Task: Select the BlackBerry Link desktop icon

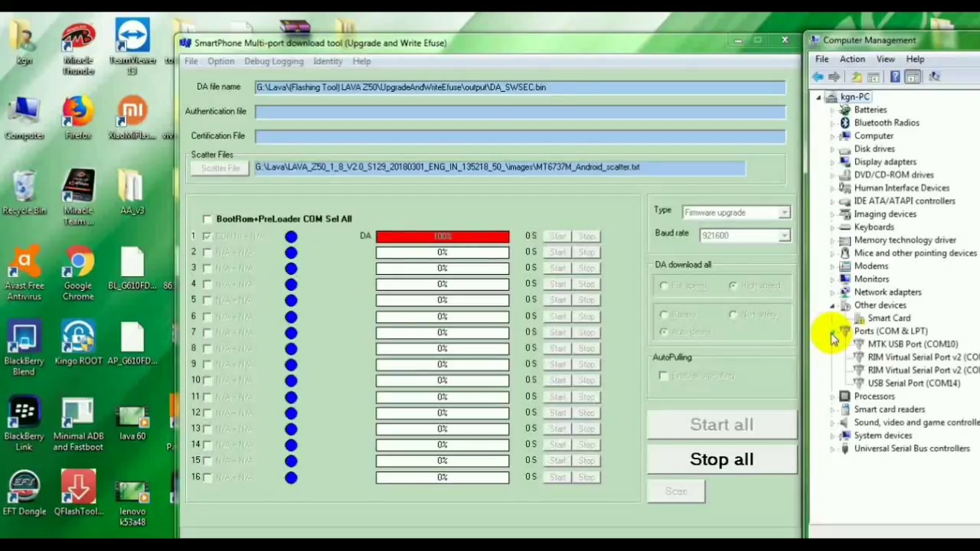Action: pos(24,424)
